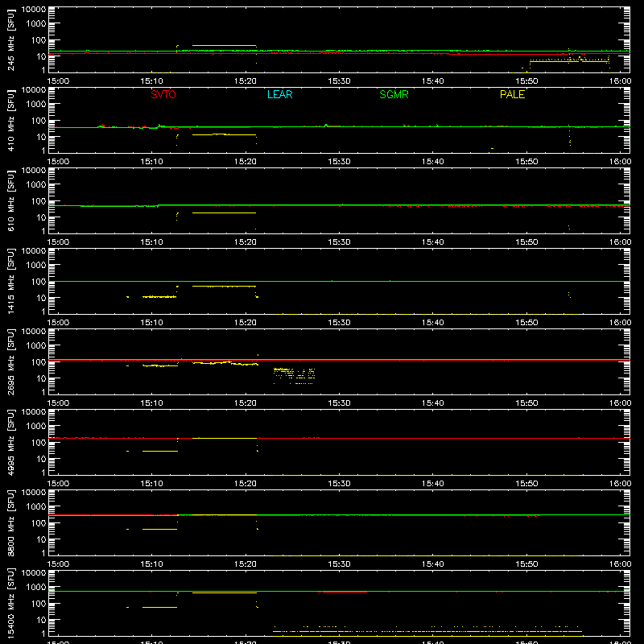
Task: Select the '15400 MHz [SFU]' axis title
Action: click(10, 603)
